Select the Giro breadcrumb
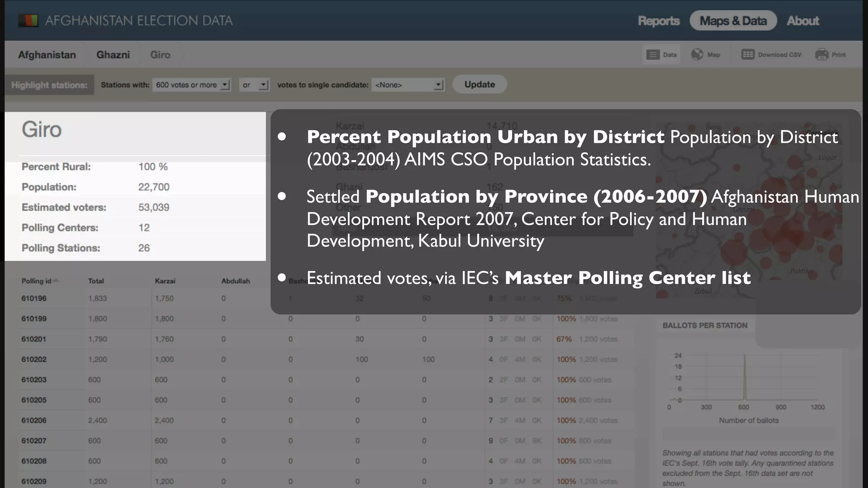This screenshot has width=868, height=488. pos(160,55)
